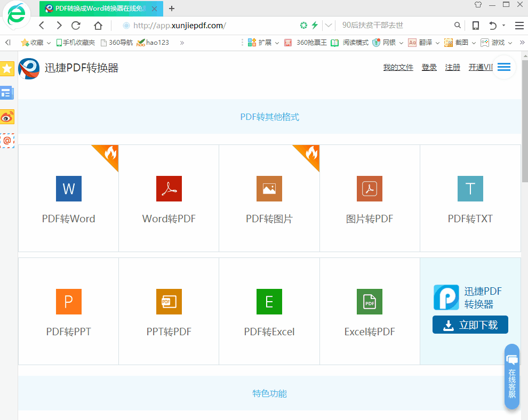This screenshot has width=528, height=420.
Task: Enable 阅读模式 reading mode
Action: (x=349, y=43)
